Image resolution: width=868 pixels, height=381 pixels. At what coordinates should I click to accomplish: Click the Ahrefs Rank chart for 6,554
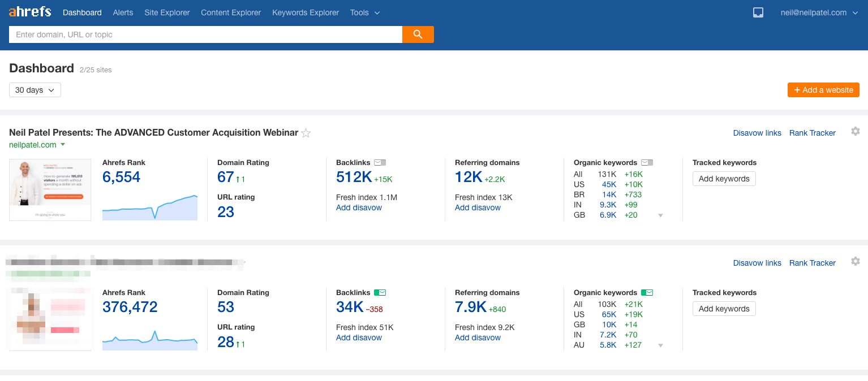(x=150, y=207)
